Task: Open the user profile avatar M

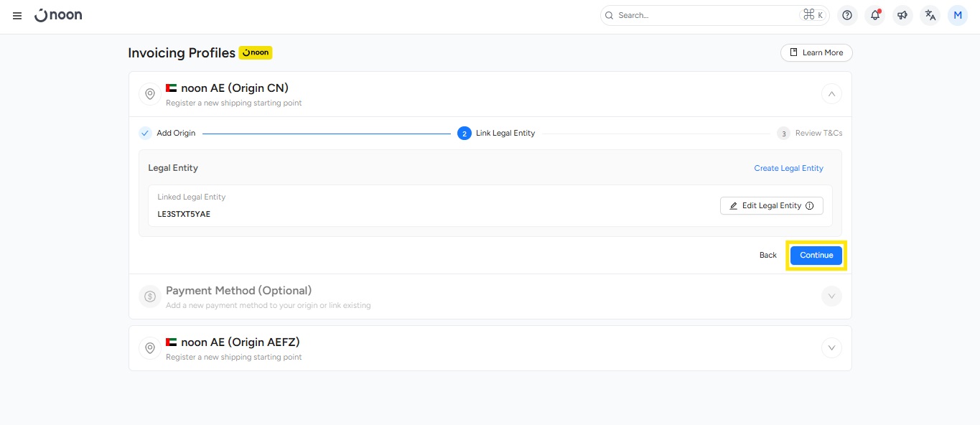Action: coord(958,15)
